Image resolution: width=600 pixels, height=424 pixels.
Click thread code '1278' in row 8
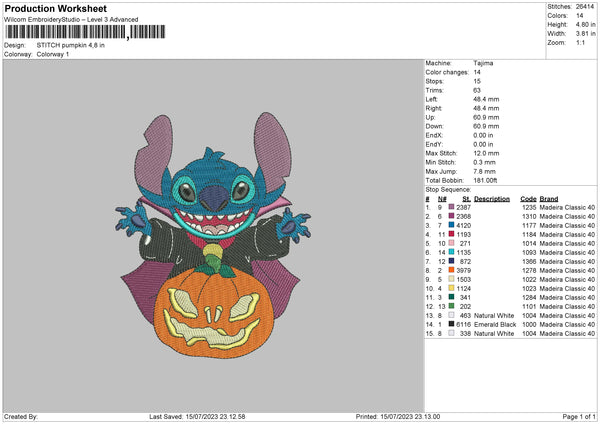(x=529, y=270)
